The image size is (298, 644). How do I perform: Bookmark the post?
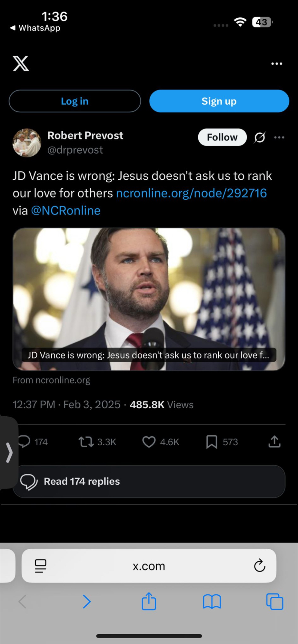212,442
